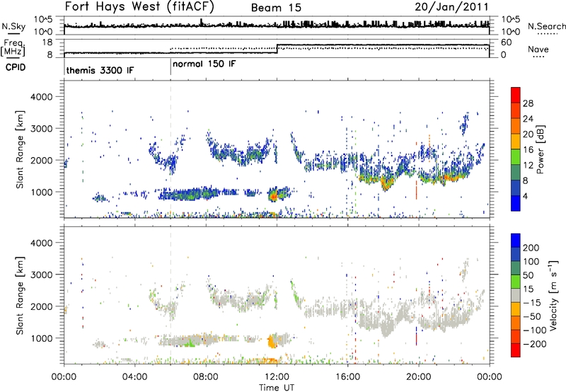The width and height of the screenshot is (566, 392).
Task: Click the "3000" tick on power panel
Action: click(x=41, y=129)
